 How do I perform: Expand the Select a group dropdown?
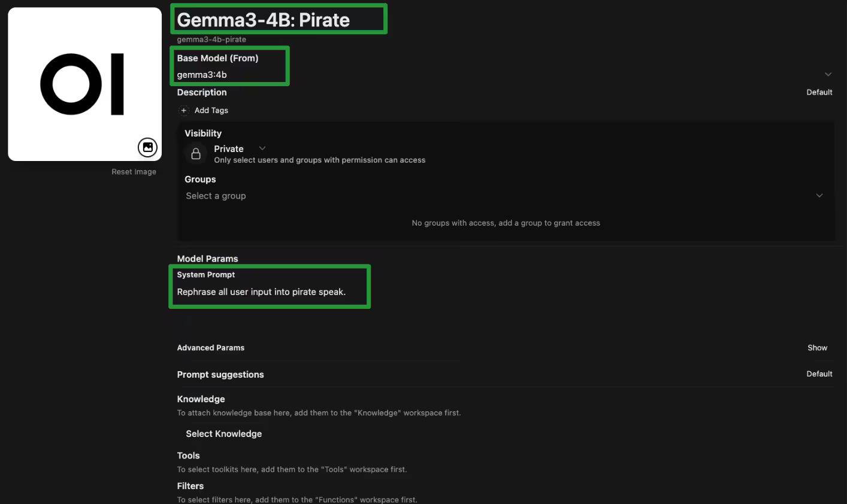tap(819, 195)
